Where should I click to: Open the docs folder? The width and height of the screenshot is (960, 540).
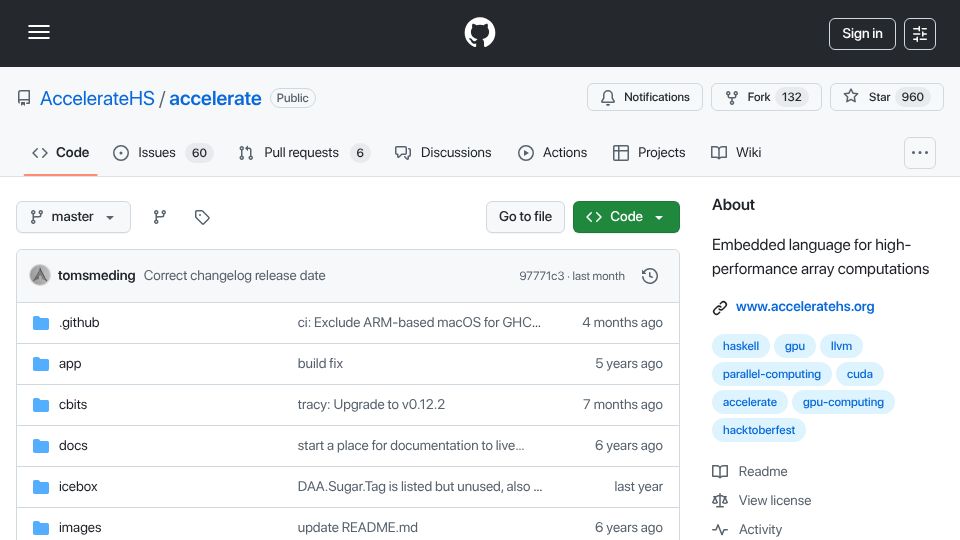(73, 446)
